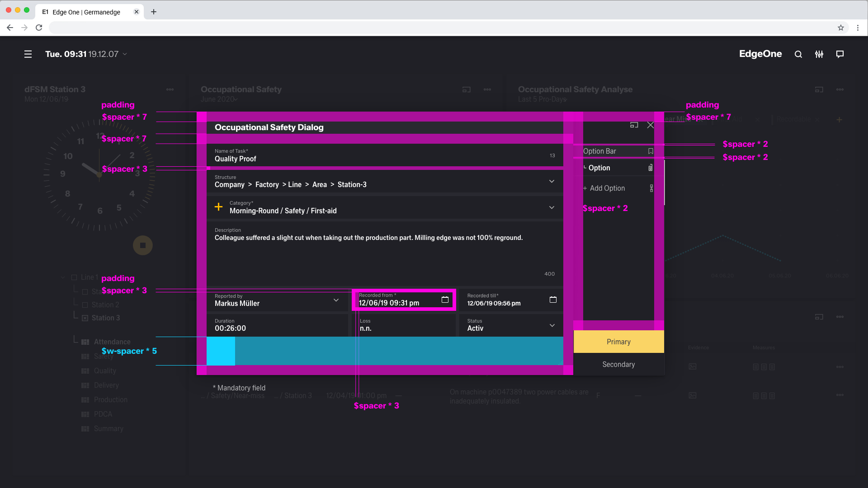Click the dialog window resize icon
Viewport: 868px width, 488px height.
(634, 125)
